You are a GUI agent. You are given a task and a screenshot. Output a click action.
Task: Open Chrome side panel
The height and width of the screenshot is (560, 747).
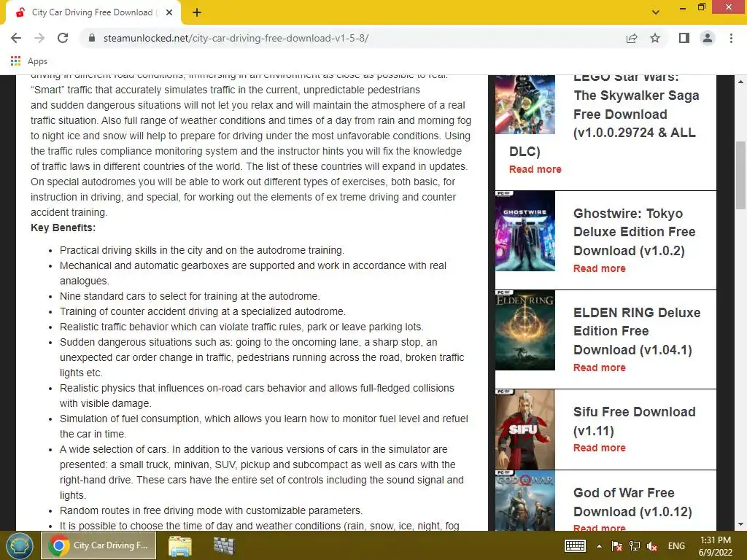(684, 38)
